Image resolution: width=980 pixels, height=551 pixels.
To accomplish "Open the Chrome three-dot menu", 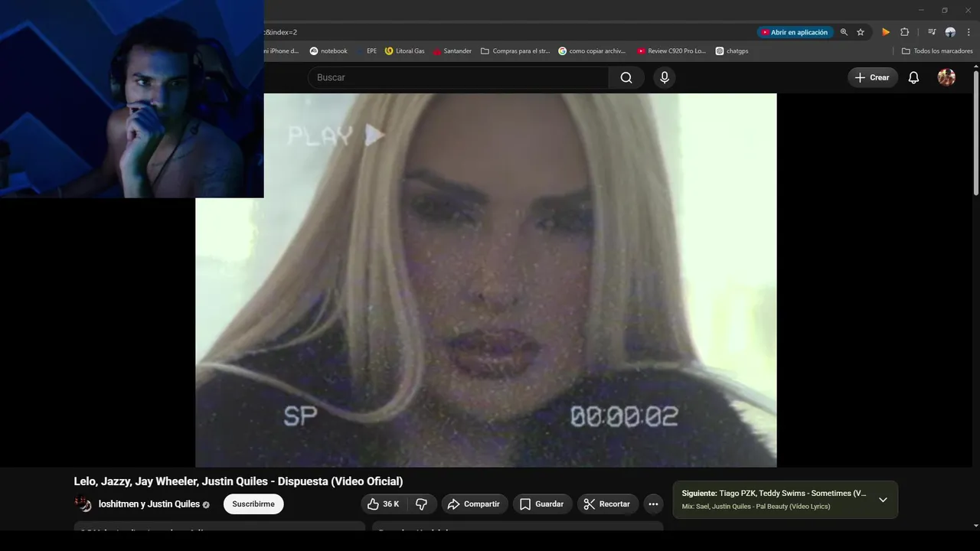I will pos(969,32).
